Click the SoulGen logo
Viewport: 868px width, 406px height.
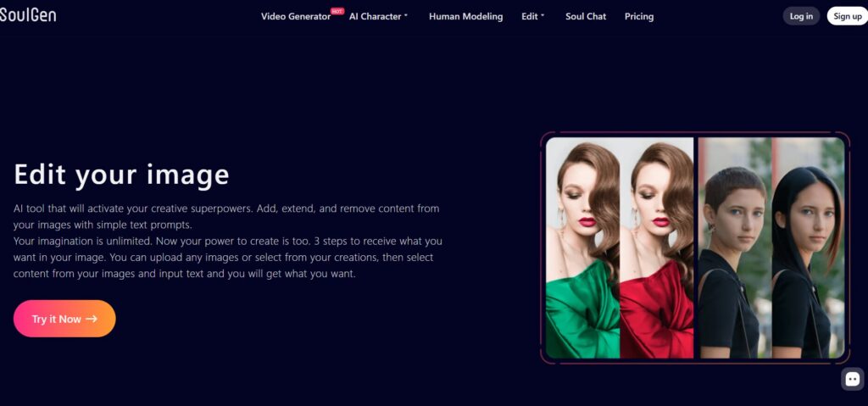[x=28, y=15]
